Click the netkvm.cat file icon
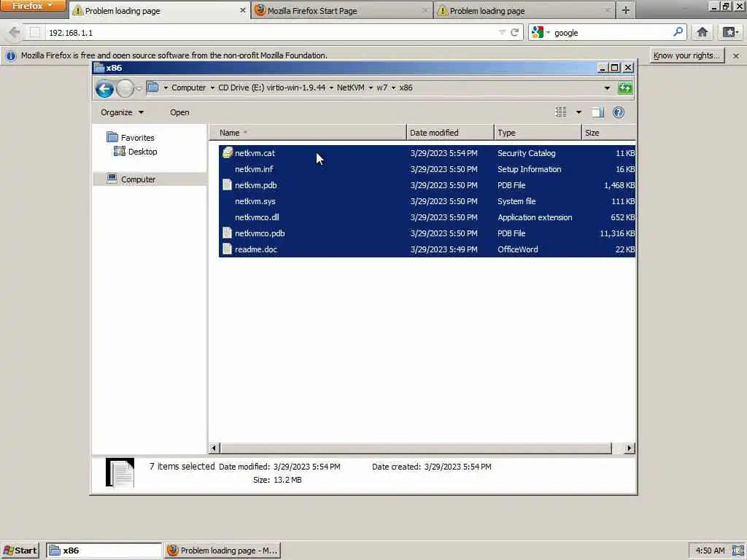This screenshot has height=560, width=747. click(x=228, y=153)
